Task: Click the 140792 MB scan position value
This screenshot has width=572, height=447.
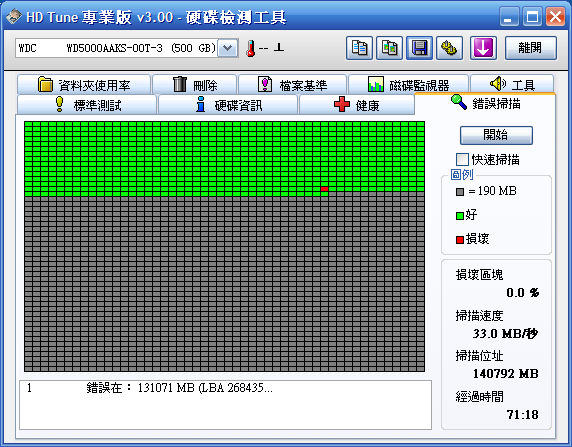Action: [505, 374]
